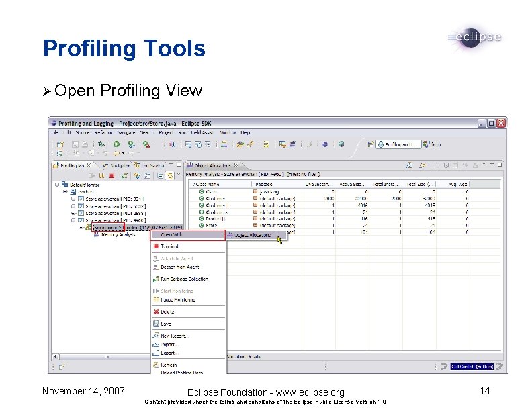532x411 pixels.
Task: Click the red Terminate square in Profiling Monitor toolbar
Action: pos(112,176)
